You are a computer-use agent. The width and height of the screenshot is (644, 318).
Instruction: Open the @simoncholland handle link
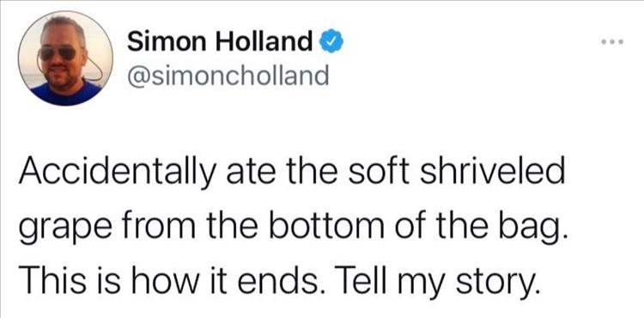(x=228, y=75)
